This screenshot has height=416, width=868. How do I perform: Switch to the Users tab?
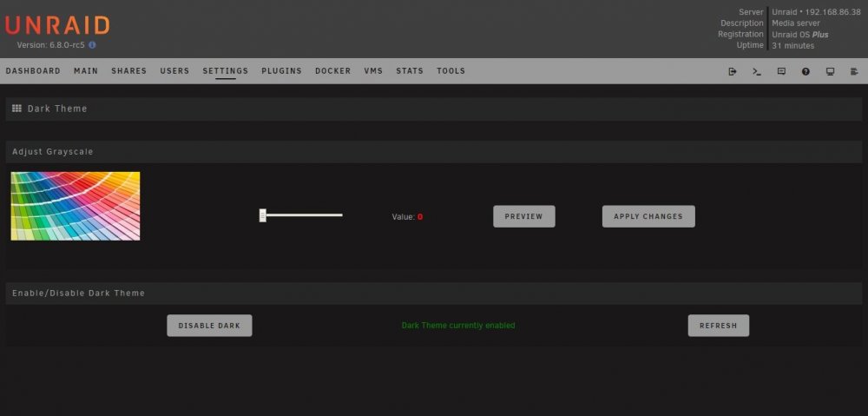(x=175, y=71)
